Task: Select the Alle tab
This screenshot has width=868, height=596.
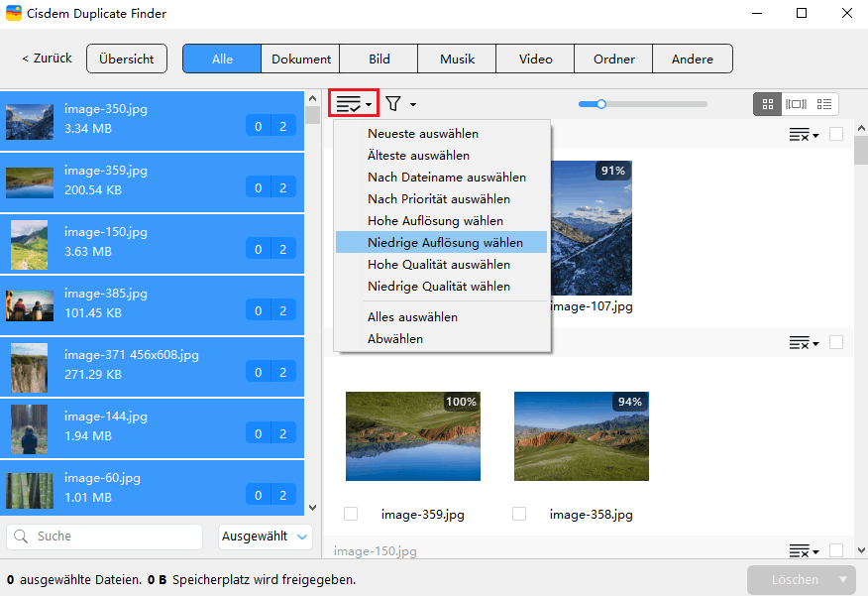Action: [222, 59]
